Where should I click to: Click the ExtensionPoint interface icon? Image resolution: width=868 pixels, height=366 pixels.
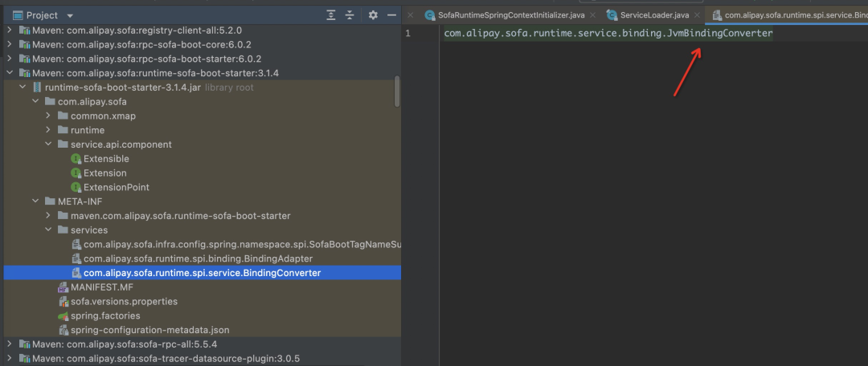point(76,188)
